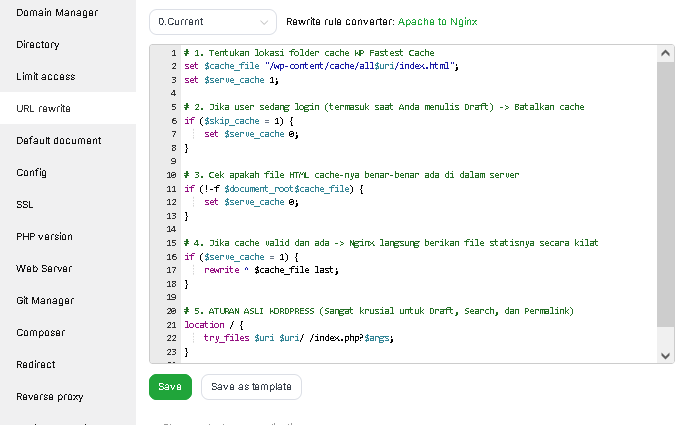Click the try_files $uri line
682x425 pixels.
click(298, 338)
